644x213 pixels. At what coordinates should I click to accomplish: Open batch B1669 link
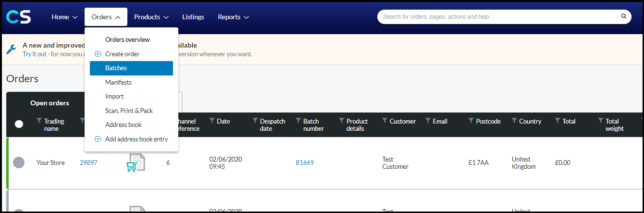(305, 163)
